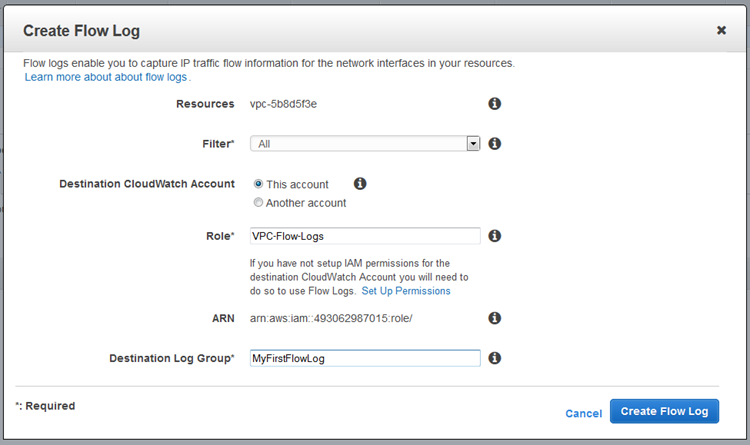Follow the Set Up Permissions link
750x445 pixels.
tap(406, 291)
